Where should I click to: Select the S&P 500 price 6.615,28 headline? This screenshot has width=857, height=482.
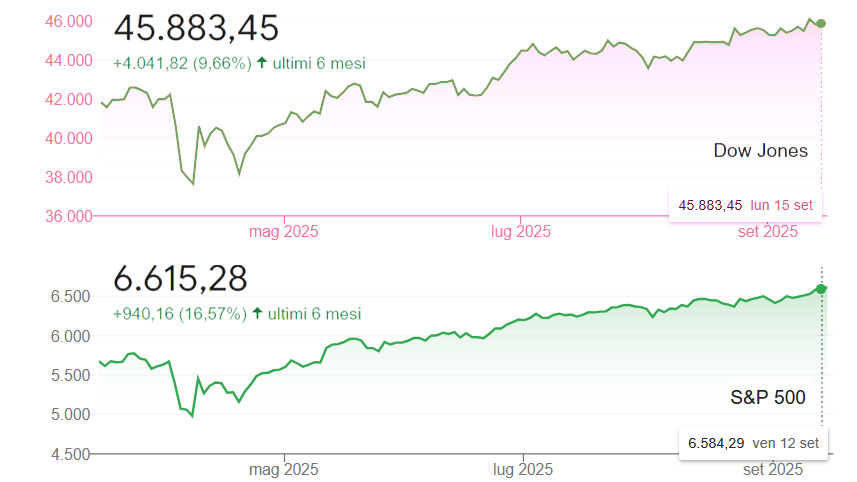pos(180,280)
